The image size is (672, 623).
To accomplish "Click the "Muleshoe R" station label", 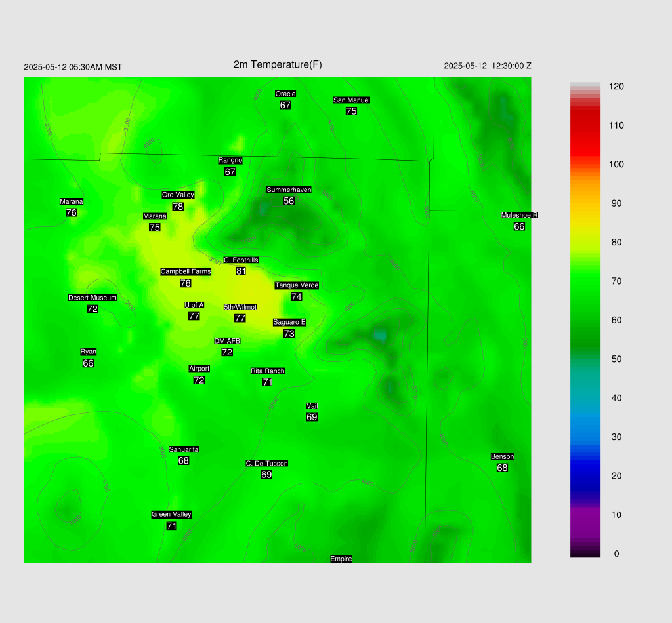I will point(520,215).
